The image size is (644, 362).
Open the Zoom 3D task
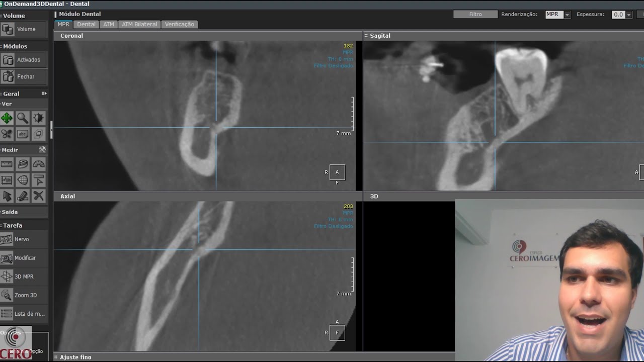coord(24,295)
